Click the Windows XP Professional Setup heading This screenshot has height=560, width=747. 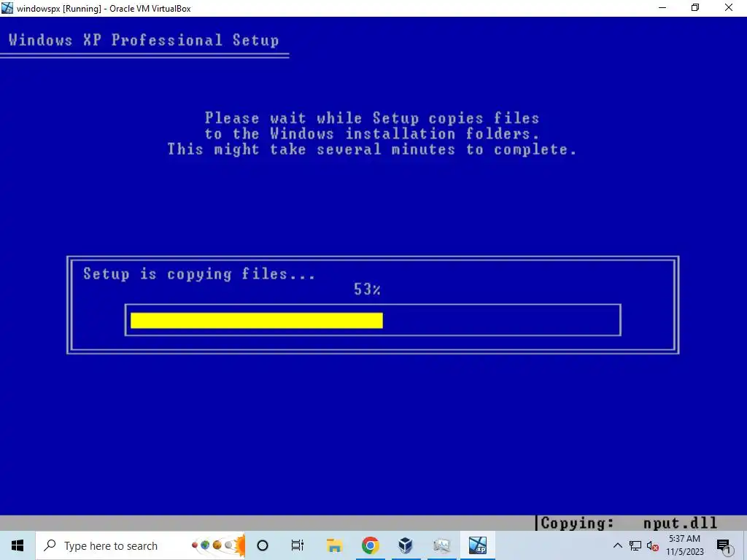point(144,40)
